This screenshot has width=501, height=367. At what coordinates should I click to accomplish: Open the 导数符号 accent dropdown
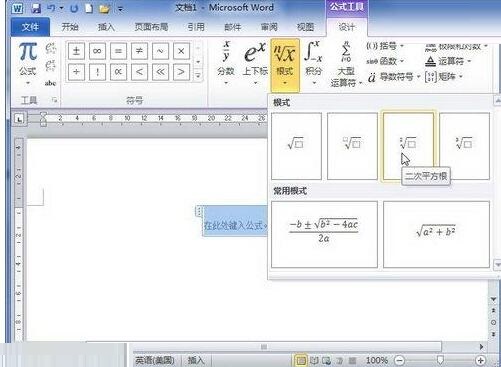point(394,77)
